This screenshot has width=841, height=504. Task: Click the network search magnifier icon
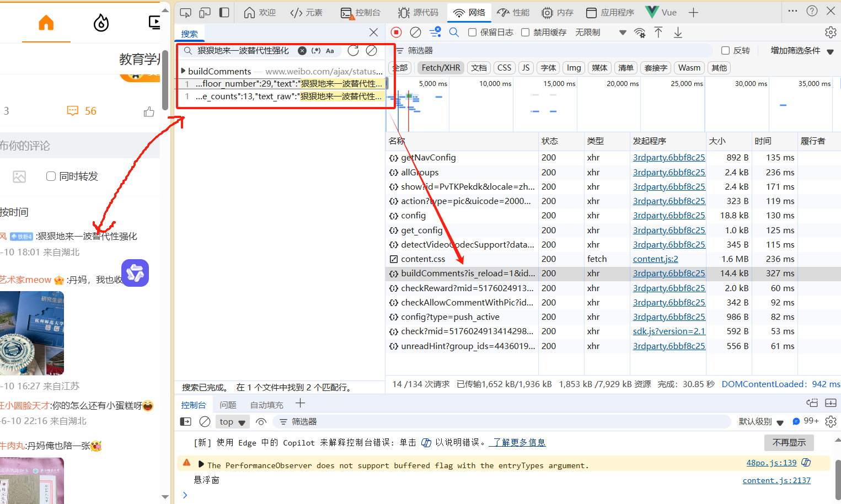point(454,33)
